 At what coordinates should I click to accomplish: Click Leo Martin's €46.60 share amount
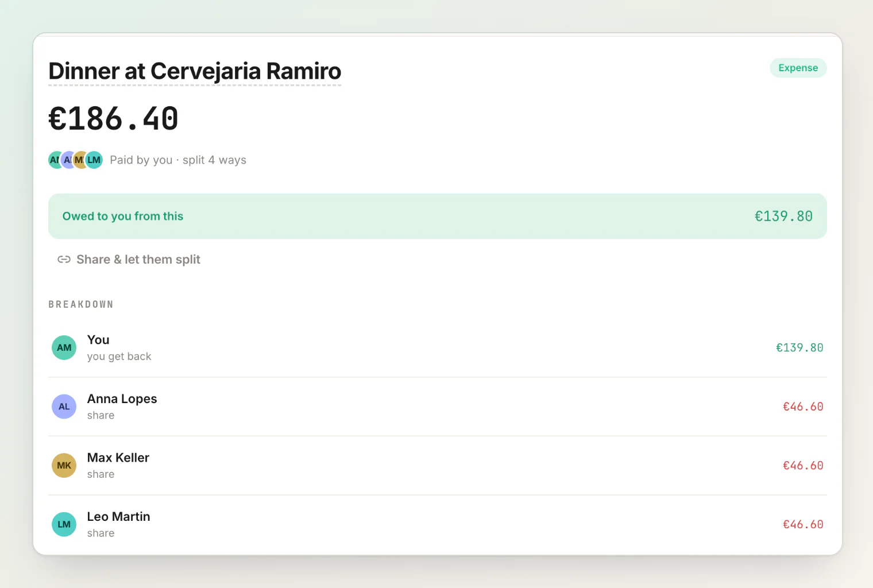[803, 524]
